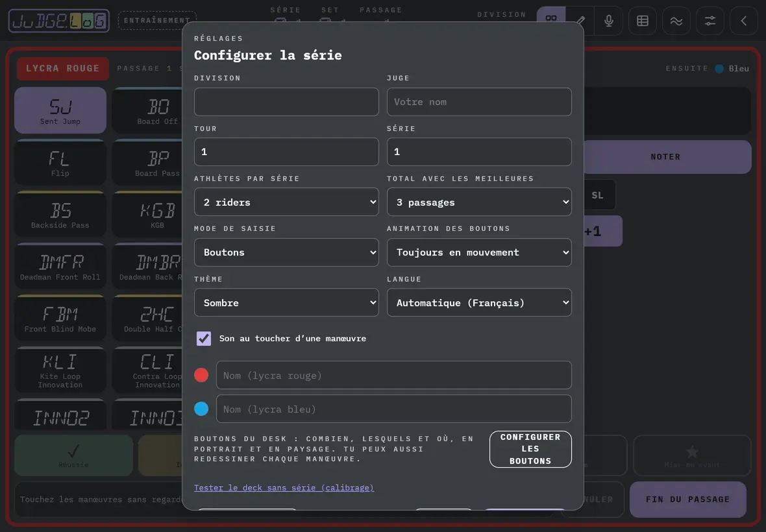Click the 'Touchez les manœuvres sans regarder' hint text
The width and height of the screenshot is (766, 532).
click(x=101, y=500)
